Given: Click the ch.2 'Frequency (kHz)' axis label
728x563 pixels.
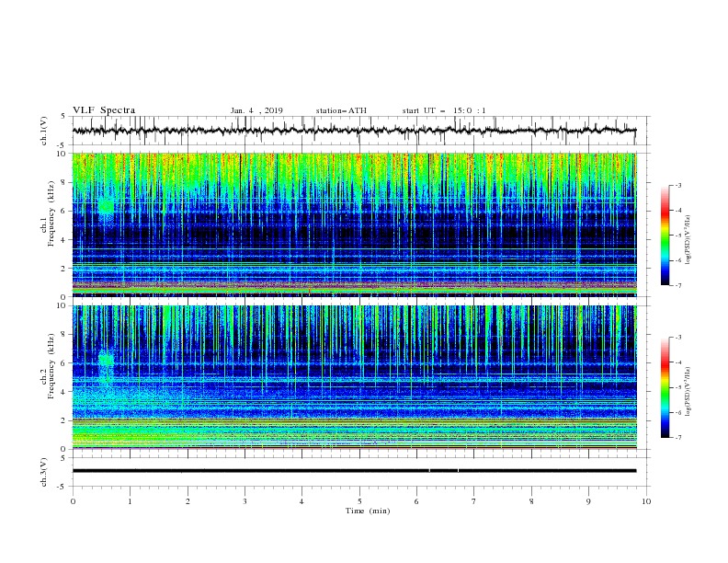Looking at the screenshot, I should [51, 365].
